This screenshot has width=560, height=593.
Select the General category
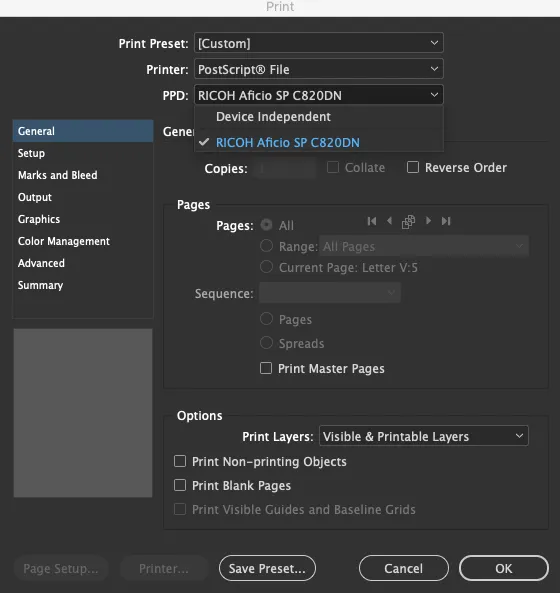[x=83, y=131]
